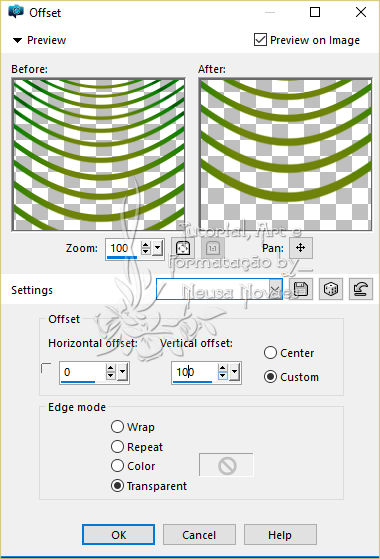380x559 pixels.
Task: Click the reset to default icon
Action: coord(361,289)
